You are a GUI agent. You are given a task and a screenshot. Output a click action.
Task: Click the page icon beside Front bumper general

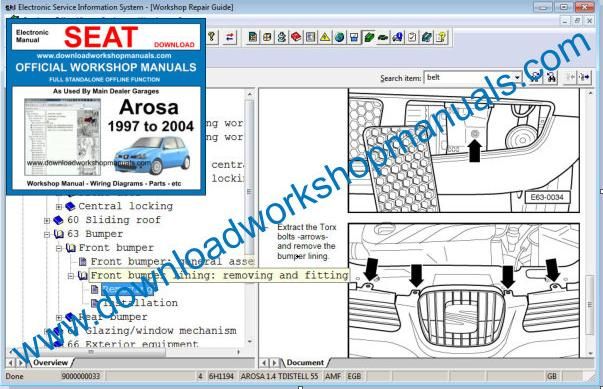82,262
